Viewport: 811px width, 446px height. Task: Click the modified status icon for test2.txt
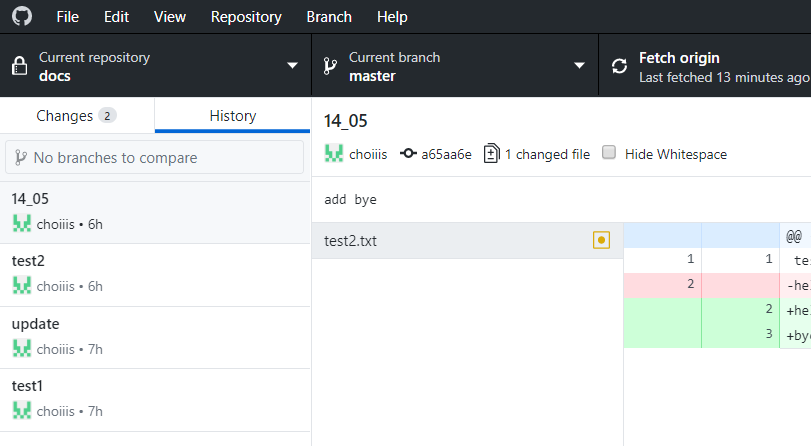tap(601, 240)
